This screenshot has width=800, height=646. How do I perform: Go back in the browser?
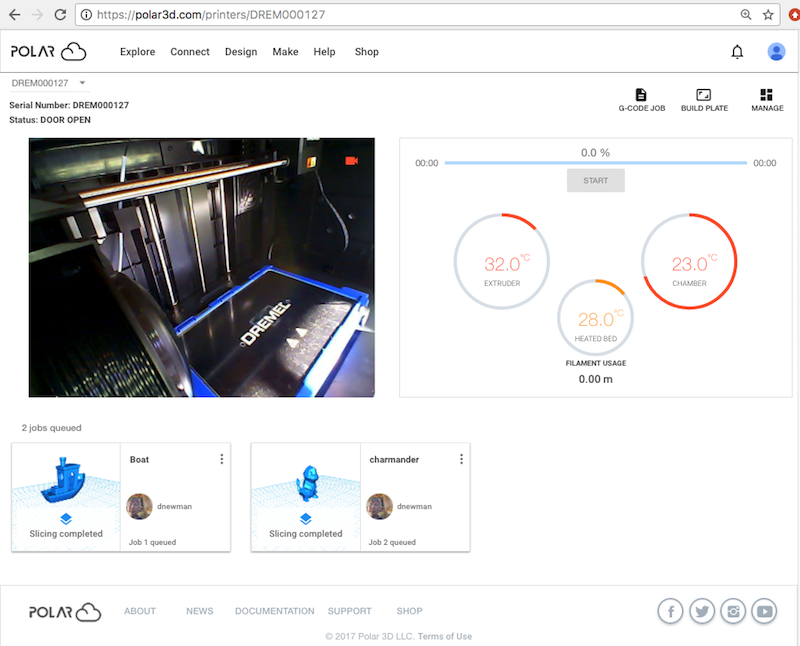point(15,14)
